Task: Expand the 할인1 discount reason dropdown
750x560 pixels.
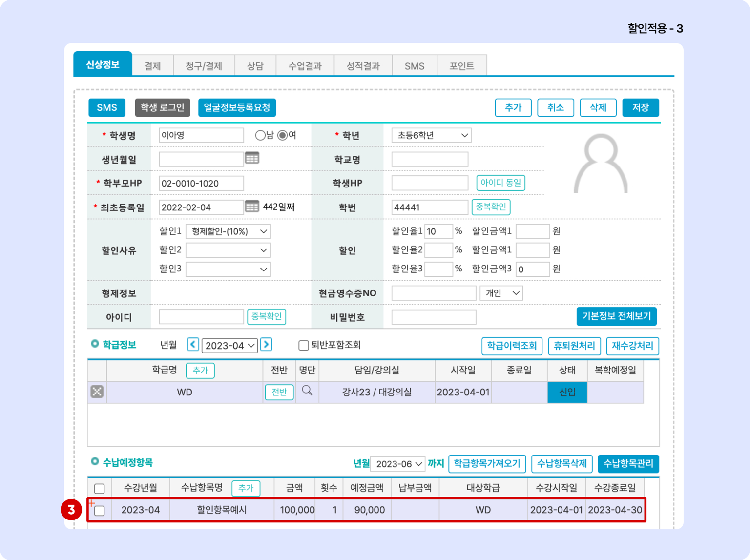Action: point(228,231)
